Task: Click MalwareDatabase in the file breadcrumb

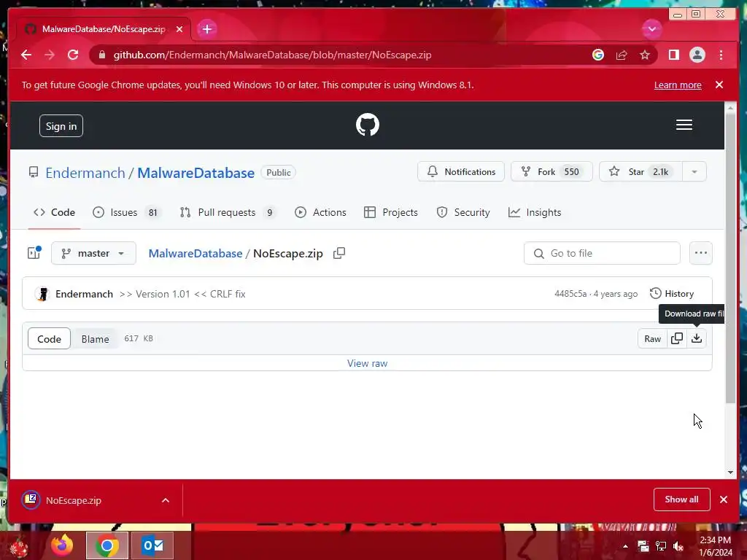Action: tap(196, 253)
